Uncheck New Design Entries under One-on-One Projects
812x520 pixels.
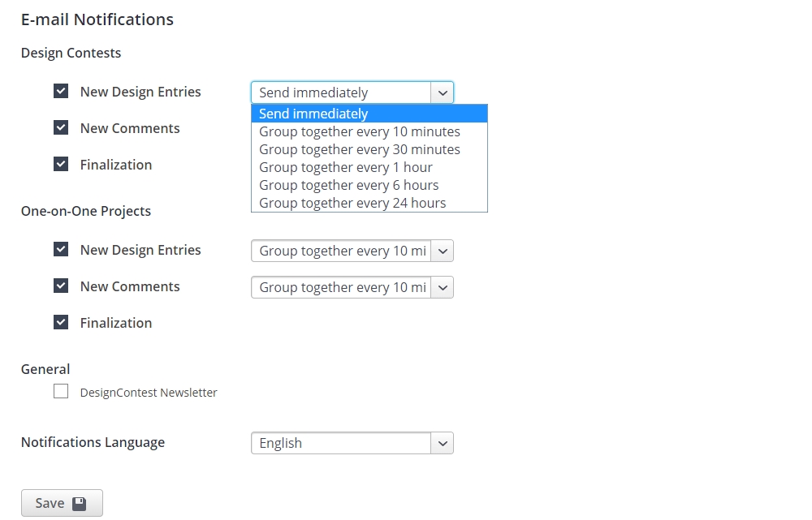[x=61, y=249]
